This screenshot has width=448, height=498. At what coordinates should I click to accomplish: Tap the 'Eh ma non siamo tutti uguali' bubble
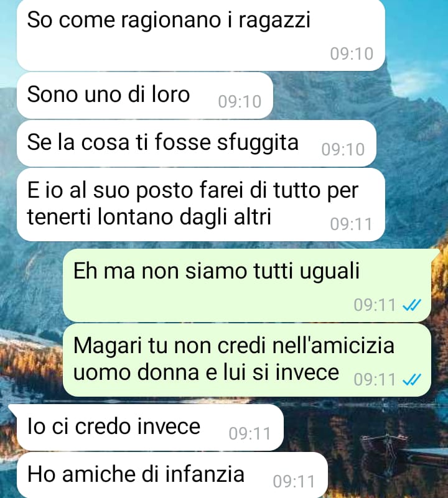pos(247,285)
